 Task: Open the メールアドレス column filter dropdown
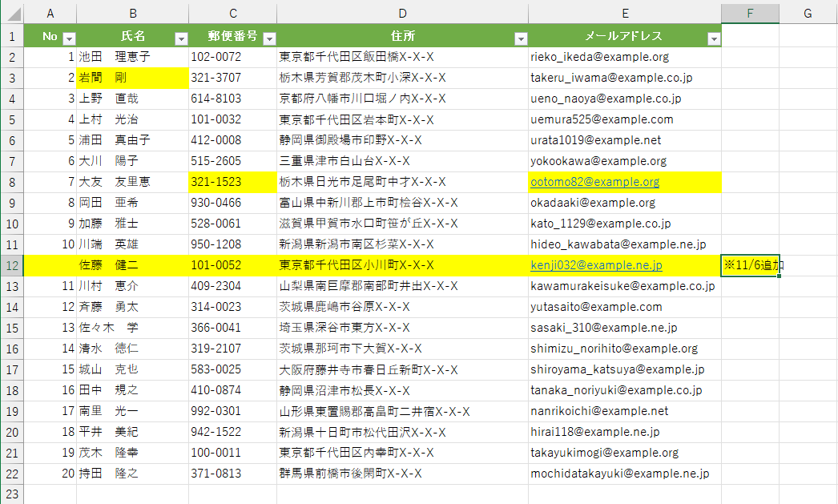tap(714, 38)
